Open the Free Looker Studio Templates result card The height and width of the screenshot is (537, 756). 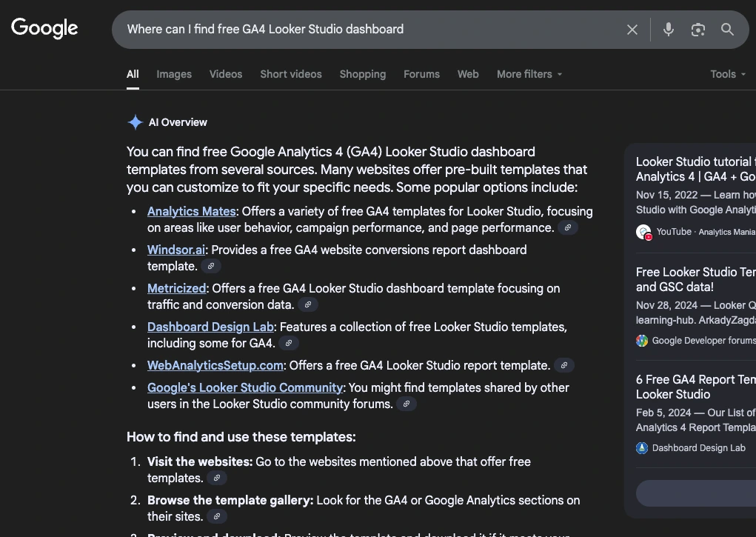695,306
